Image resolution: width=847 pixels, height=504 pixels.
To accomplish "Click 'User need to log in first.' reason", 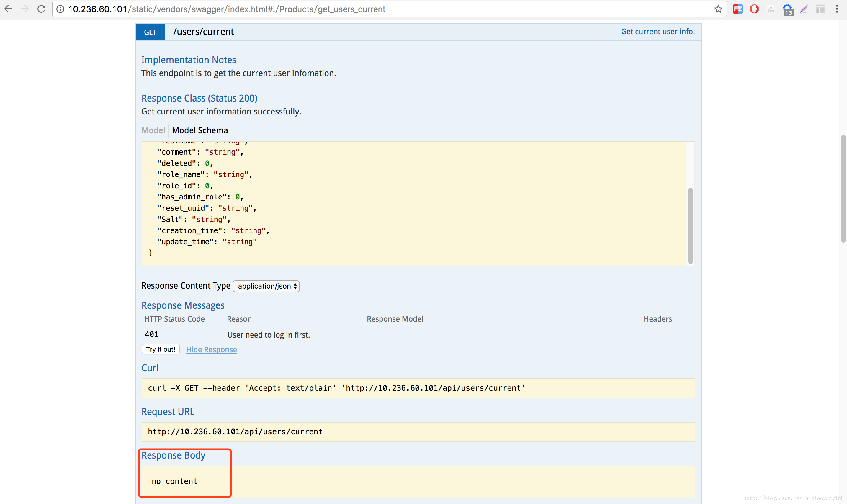I will tap(269, 335).
